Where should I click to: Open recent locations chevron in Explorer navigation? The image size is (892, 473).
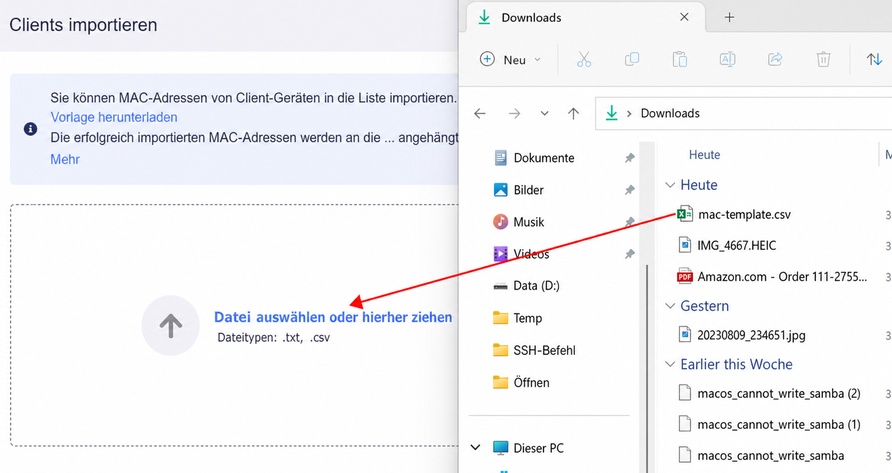coord(544,113)
